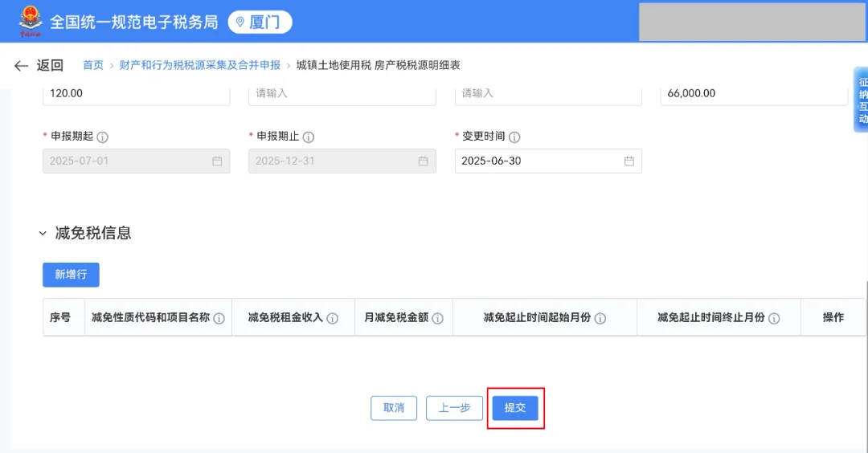Open the calendar icon in 变更时间 field
The height and width of the screenshot is (453, 868).
click(x=629, y=161)
